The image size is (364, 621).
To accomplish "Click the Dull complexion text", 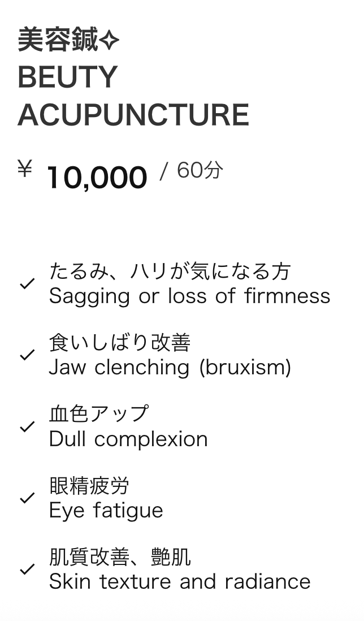I will tap(129, 439).
